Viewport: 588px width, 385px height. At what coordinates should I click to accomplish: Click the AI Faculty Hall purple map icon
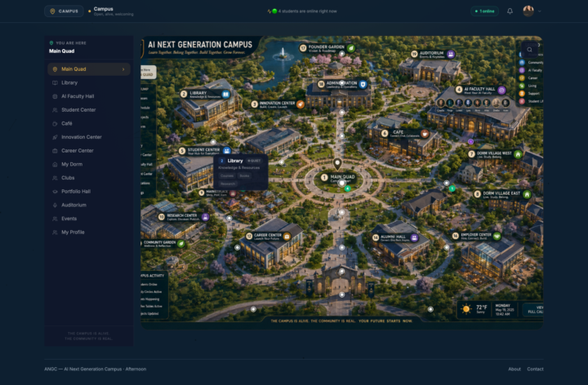[501, 90]
